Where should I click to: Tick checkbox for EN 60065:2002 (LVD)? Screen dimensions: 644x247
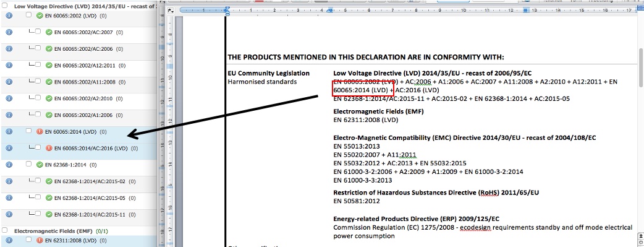[28, 15]
